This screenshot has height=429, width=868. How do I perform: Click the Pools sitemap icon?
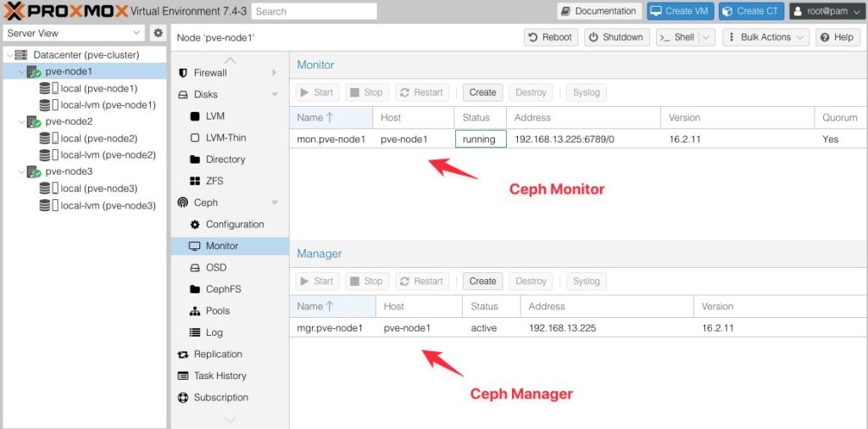pos(194,311)
